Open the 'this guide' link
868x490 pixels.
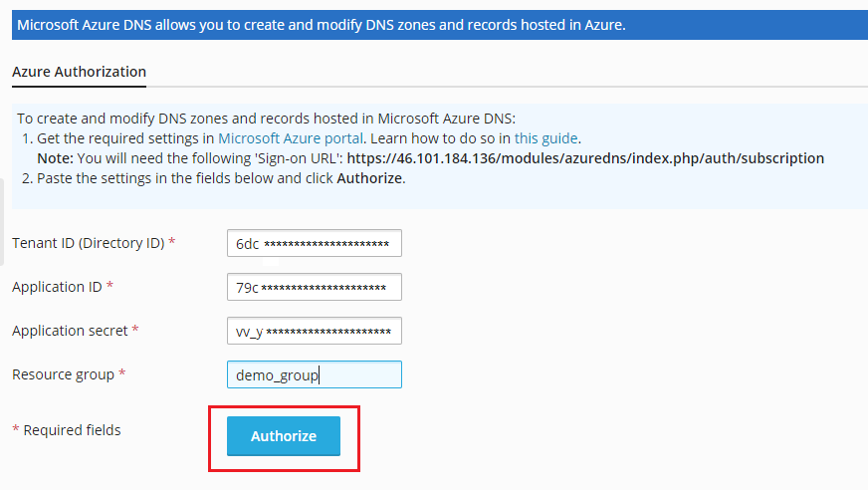point(545,138)
